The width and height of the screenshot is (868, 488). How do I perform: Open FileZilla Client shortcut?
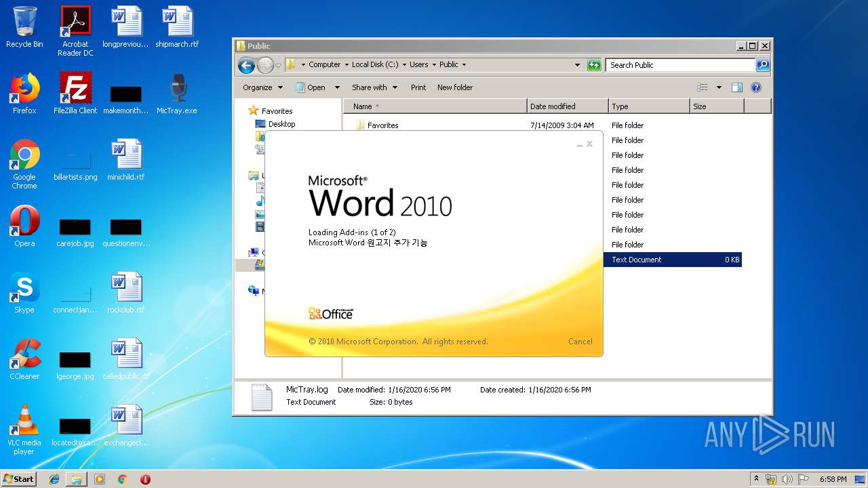75,94
